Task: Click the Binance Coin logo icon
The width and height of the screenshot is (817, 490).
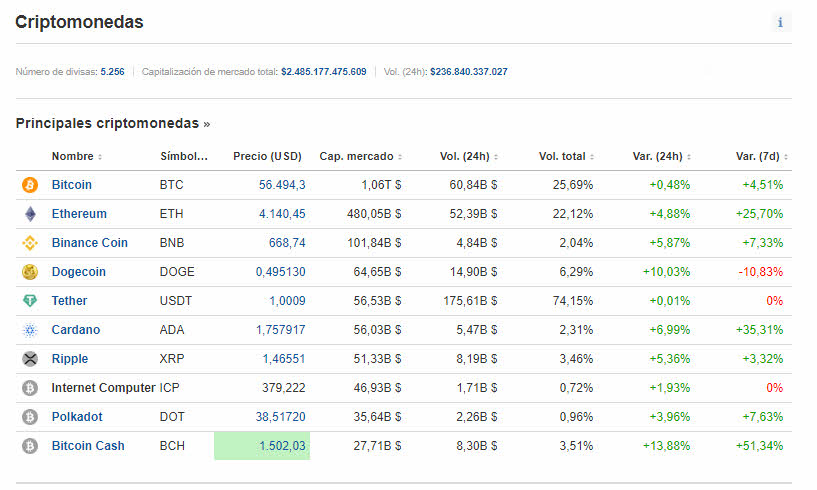Action: (29, 243)
